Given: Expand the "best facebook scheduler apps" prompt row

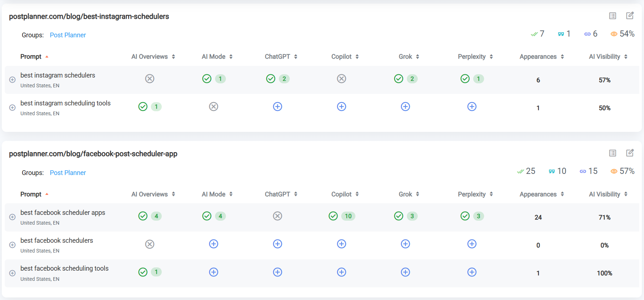Looking at the screenshot, I should click(12, 217).
